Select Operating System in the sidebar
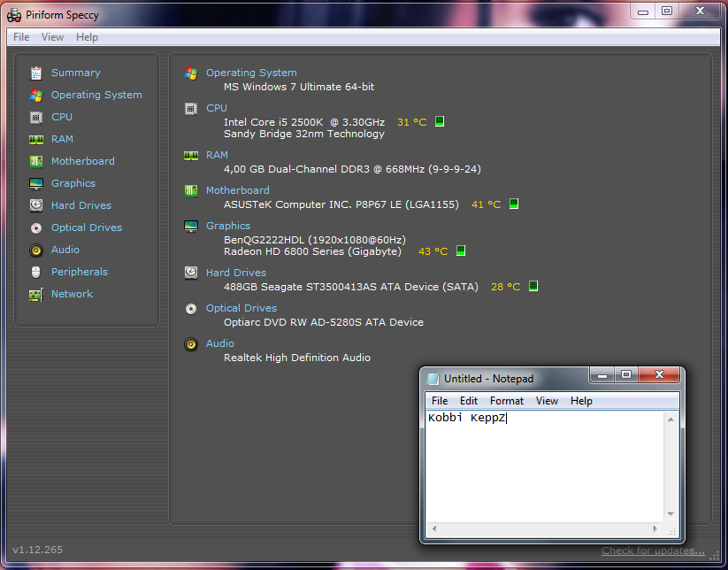This screenshot has width=728, height=570. click(x=96, y=95)
